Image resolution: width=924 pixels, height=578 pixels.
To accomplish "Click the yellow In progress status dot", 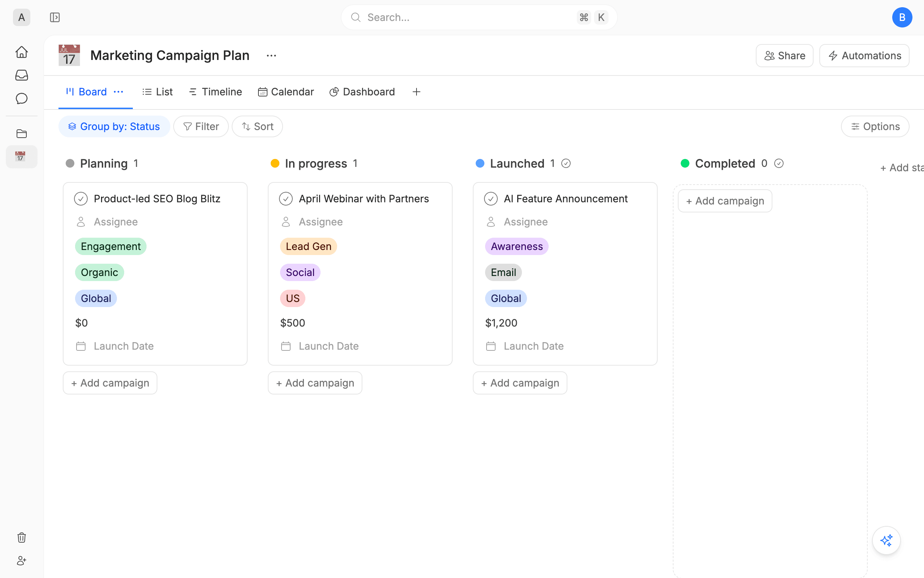I will [x=275, y=164].
